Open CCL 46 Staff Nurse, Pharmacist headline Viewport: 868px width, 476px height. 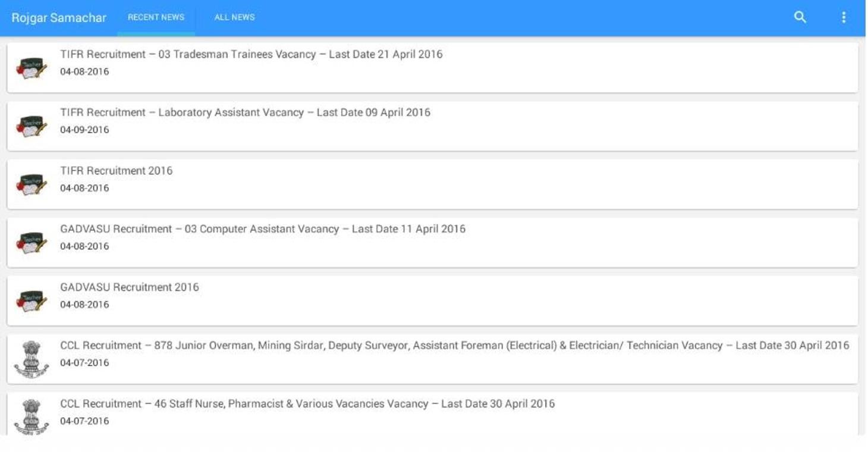[307, 404]
